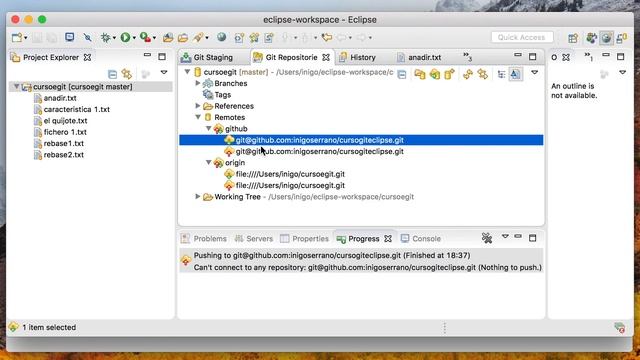Switch to the Servers tab
Viewport: 640px width, 360px height.
(x=253, y=239)
